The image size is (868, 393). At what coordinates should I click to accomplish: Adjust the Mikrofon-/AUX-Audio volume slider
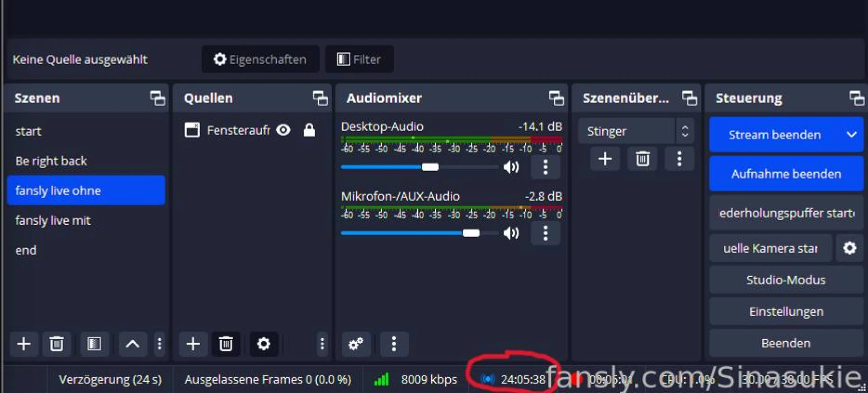coord(471,233)
